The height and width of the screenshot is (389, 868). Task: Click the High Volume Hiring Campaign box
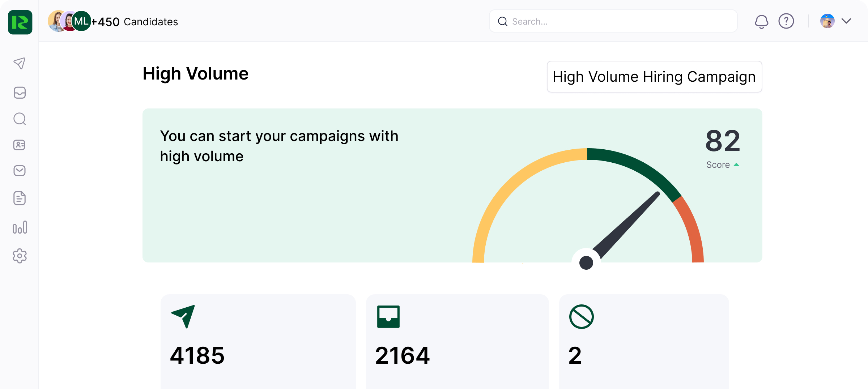pyautogui.click(x=654, y=77)
